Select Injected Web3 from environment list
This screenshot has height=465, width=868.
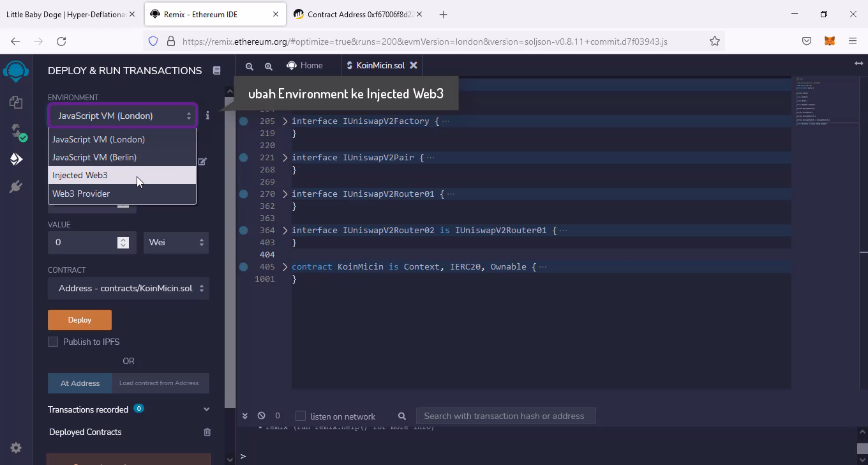[x=80, y=175]
